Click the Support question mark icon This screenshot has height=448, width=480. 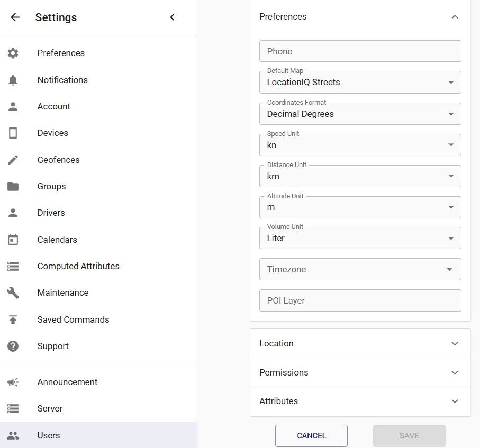pyautogui.click(x=13, y=346)
